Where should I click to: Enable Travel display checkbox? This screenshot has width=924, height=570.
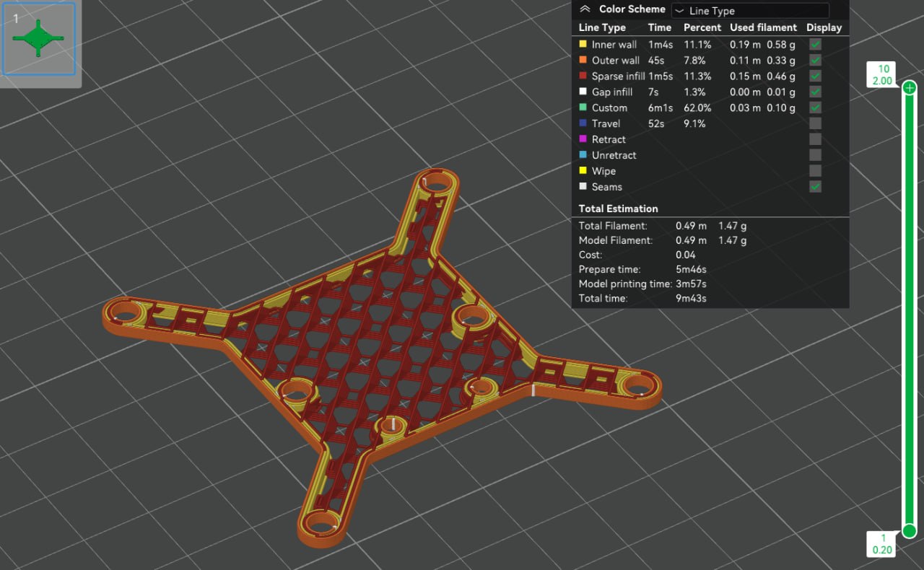pos(815,123)
